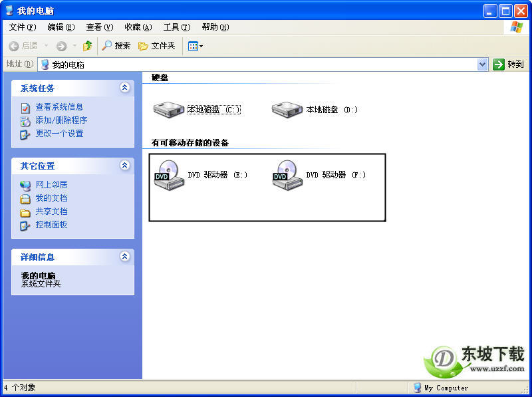Collapse the 其它位置 panel chevron
Image resolution: width=532 pixels, height=397 pixels.
pos(125,165)
